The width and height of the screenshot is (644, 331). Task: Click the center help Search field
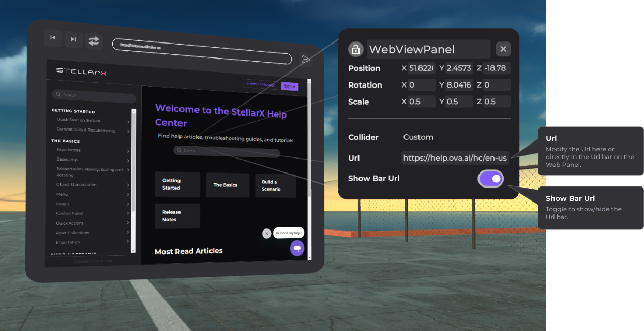(227, 152)
